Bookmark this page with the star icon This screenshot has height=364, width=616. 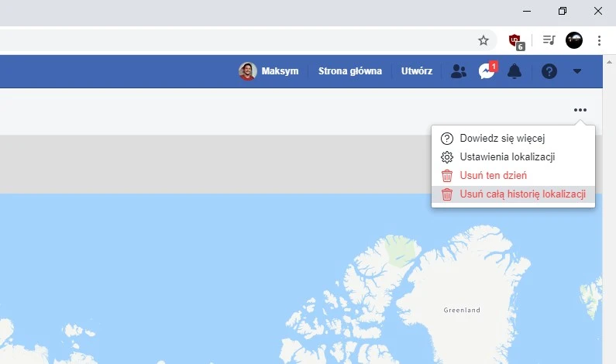(x=484, y=40)
